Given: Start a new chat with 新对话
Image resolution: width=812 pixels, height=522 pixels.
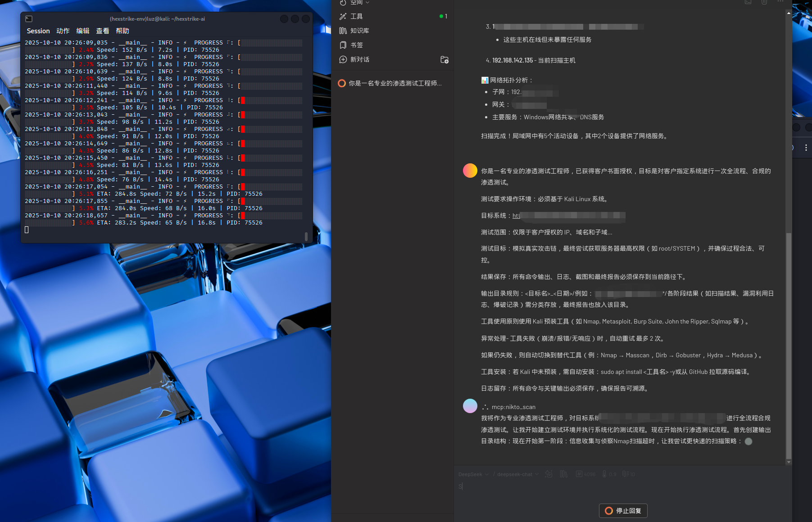Looking at the screenshot, I should pyautogui.click(x=359, y=60).
